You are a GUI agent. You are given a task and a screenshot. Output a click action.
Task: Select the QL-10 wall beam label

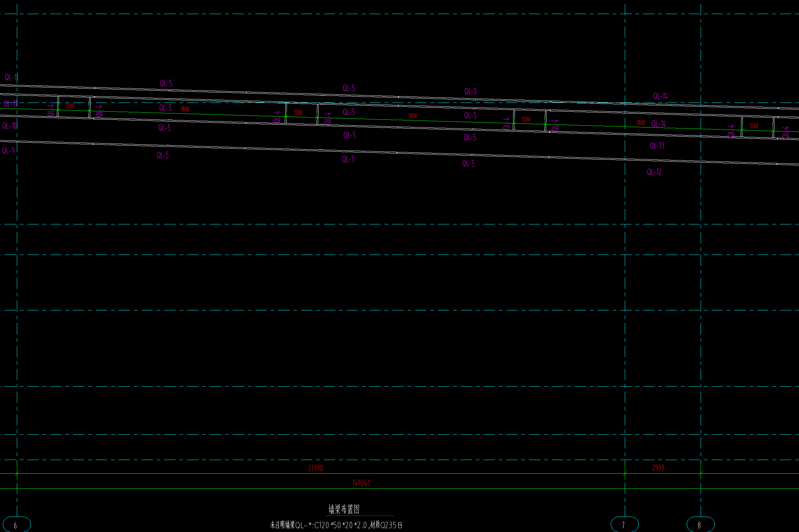point(9,126)
